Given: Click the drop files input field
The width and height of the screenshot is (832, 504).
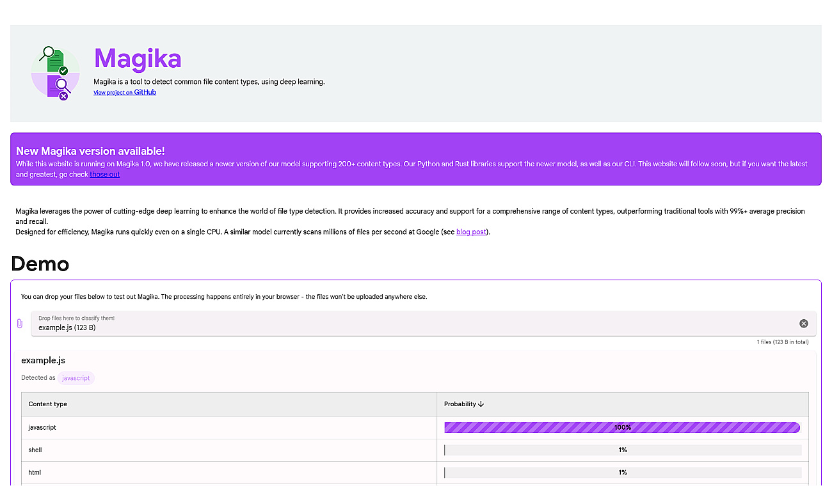Looking at the screenshot, I should coord(424,324).
